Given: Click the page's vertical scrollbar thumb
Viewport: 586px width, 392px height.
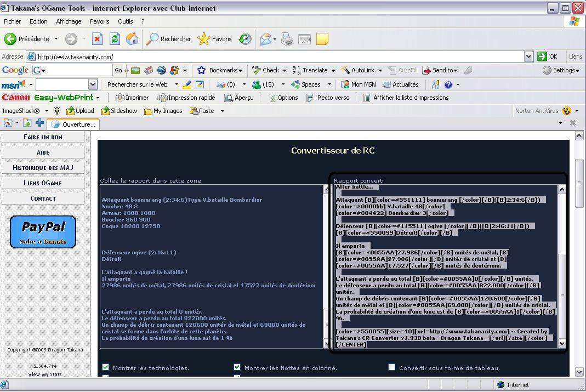Looking at the screenshot, I should (x=579, y=184).
